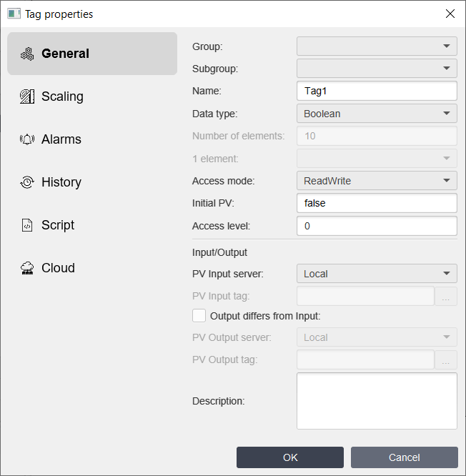Enable Output differs from Input checkbox
The image size is (466, 476).
pyautogui.click(x=199, y=316)
